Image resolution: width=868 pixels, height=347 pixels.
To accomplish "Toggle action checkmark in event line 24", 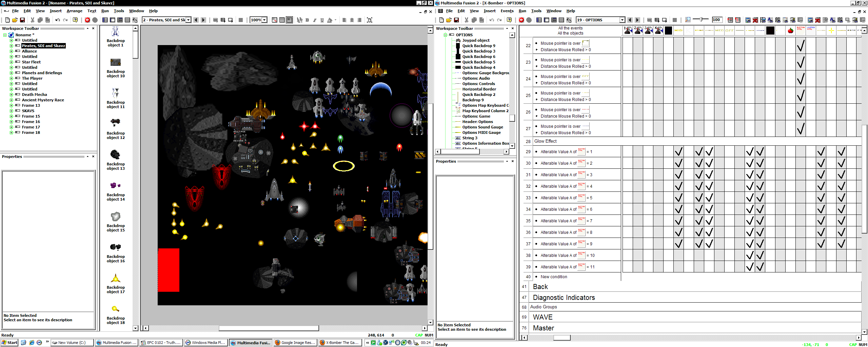I will pos(801,79).
